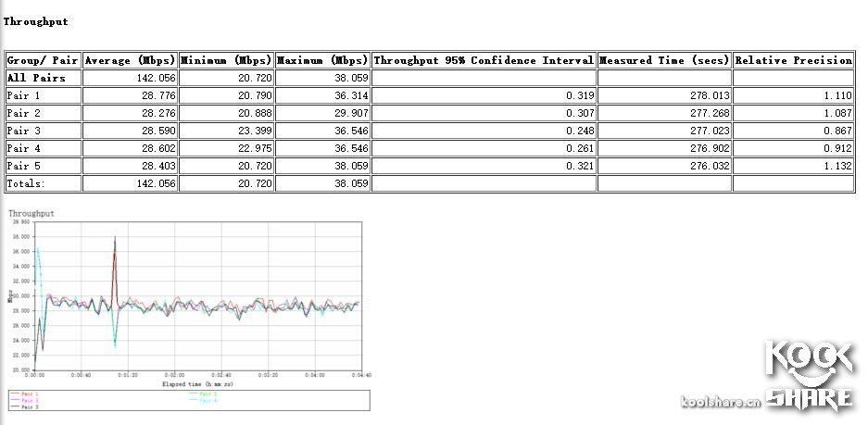
Task: Click the Pair 5 row label in the table
Action: 23,166
